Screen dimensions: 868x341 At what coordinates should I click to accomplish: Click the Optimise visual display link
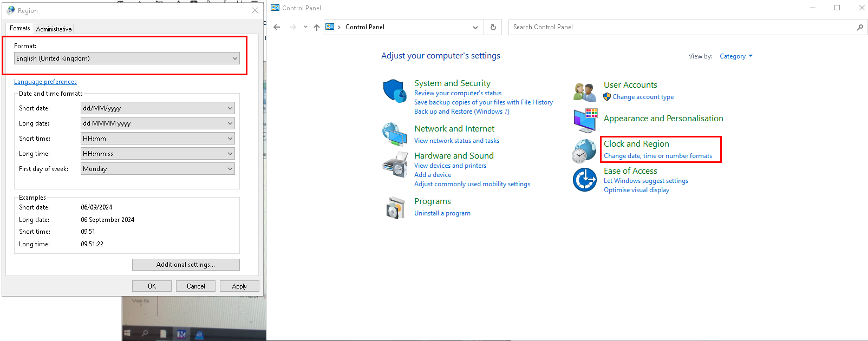pos(636,190)
